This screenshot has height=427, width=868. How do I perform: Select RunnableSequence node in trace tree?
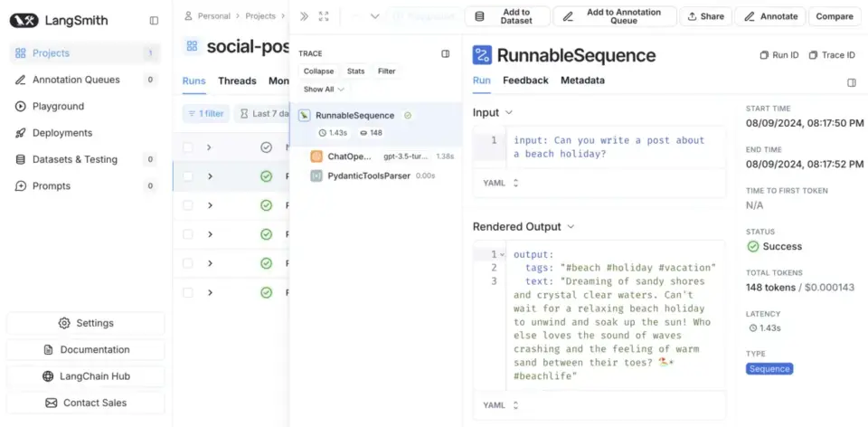[376, 124]
